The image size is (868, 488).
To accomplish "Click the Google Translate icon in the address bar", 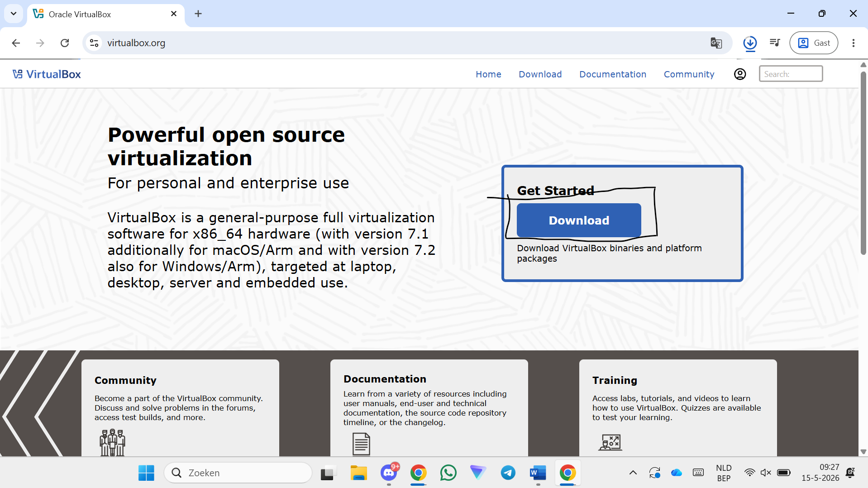I will point(716,43).
